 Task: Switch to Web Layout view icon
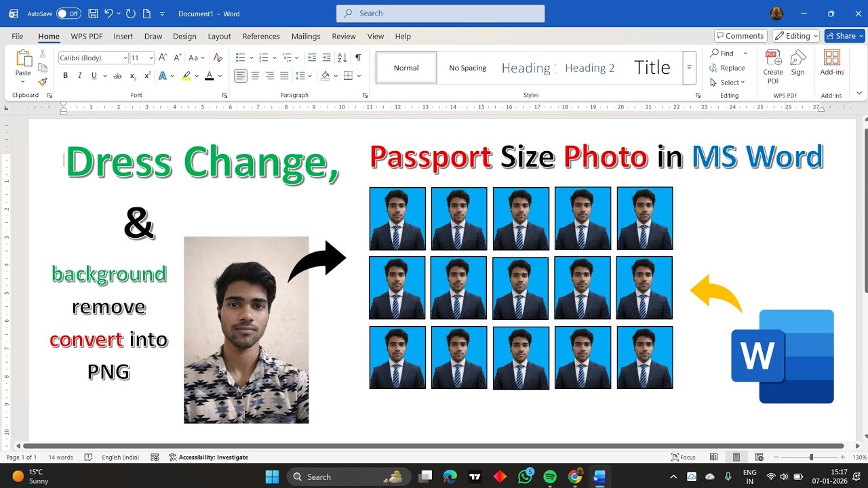759,457
